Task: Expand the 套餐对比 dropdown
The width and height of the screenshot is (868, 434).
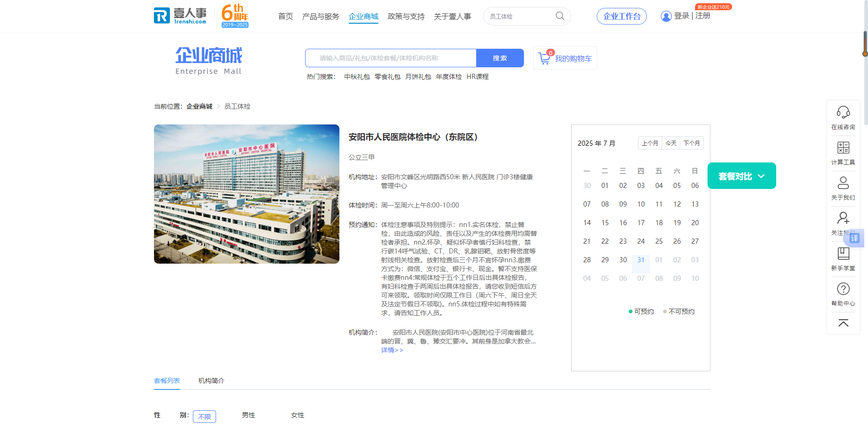Action: 741,176
